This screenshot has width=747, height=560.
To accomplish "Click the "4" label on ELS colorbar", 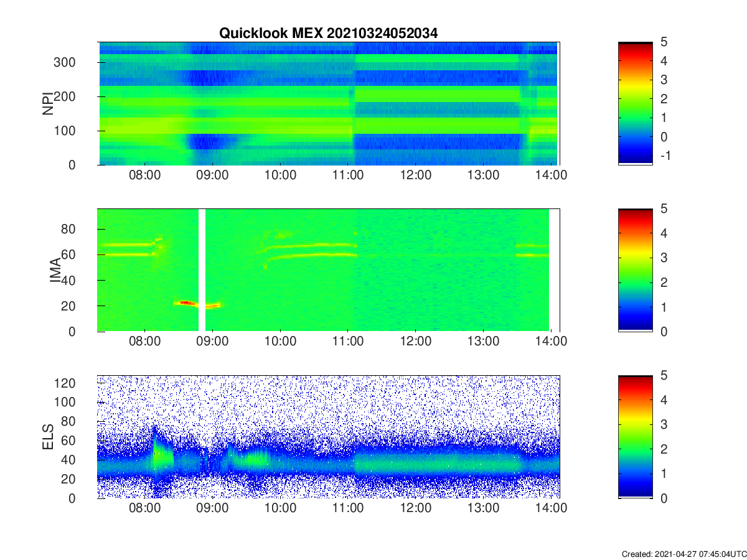I will pyautogui.click(x=664, y=400).
